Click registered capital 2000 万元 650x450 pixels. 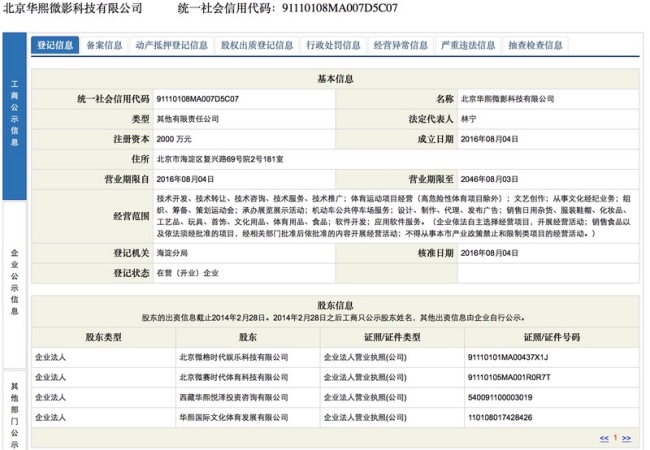click(x=174, y=139)
